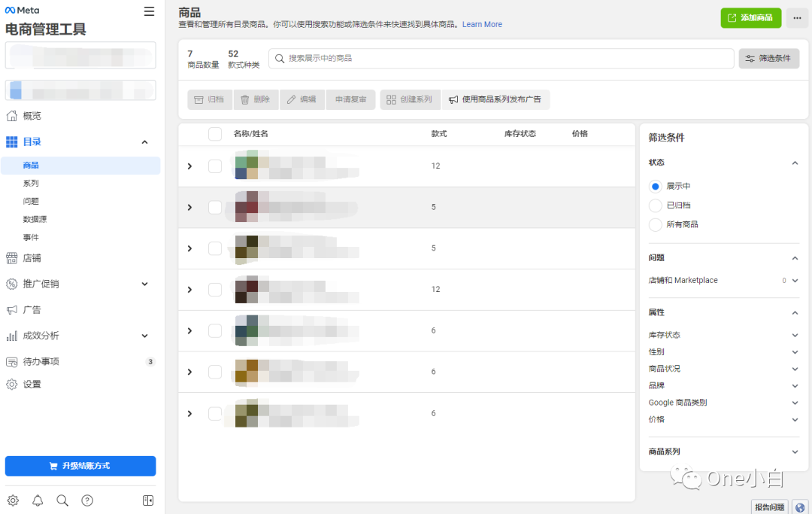The height and width of the screenshot is (514, 812).
Task: Open the 店铺 section from the sidebar
Action: point(34,257)
